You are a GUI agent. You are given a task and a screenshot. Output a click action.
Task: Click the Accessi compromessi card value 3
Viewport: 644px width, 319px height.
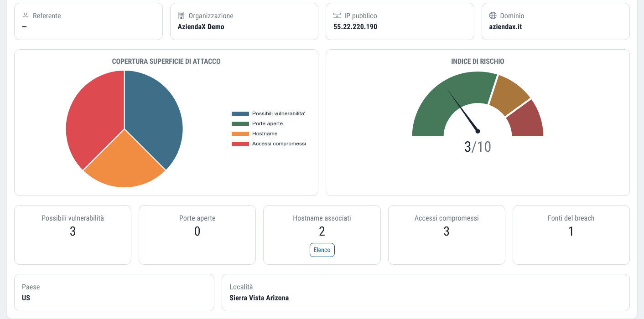point(447,232)
